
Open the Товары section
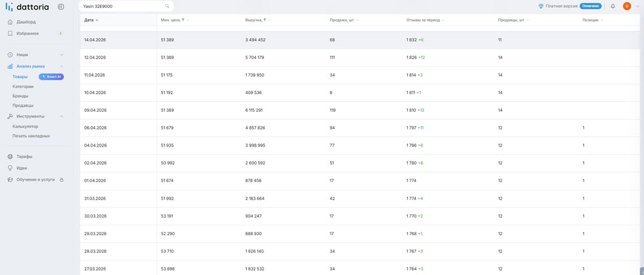point(20,77)
